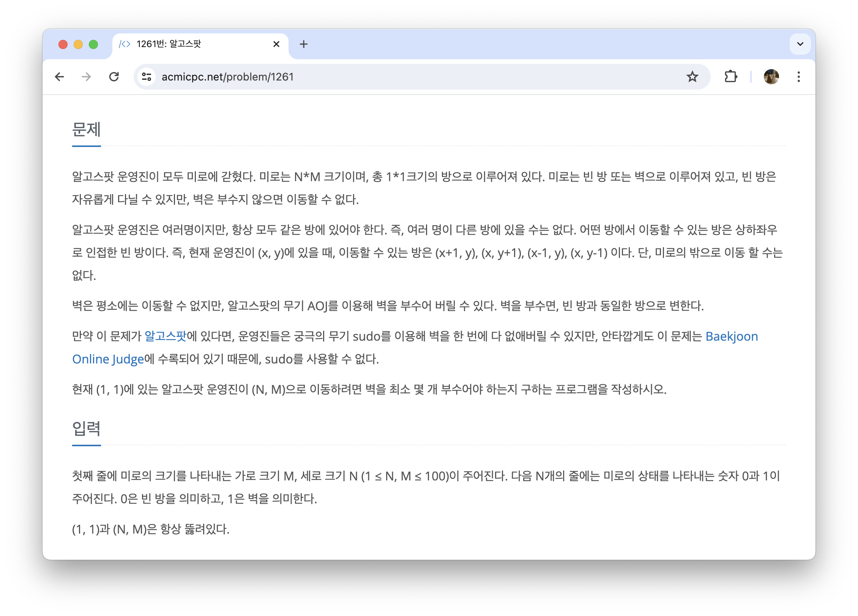Click the browser back arrow
858x616 pixels.
coord(60,77)
